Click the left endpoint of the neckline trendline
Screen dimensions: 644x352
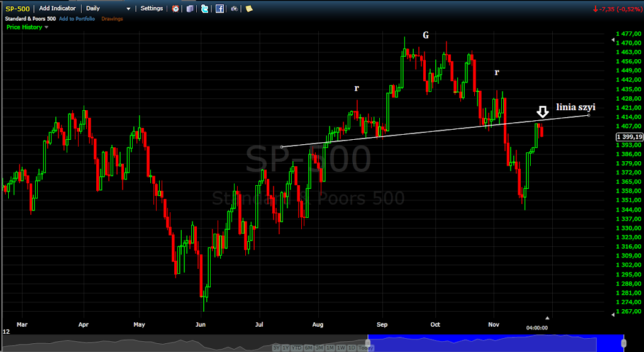click(x=281, y=147)
